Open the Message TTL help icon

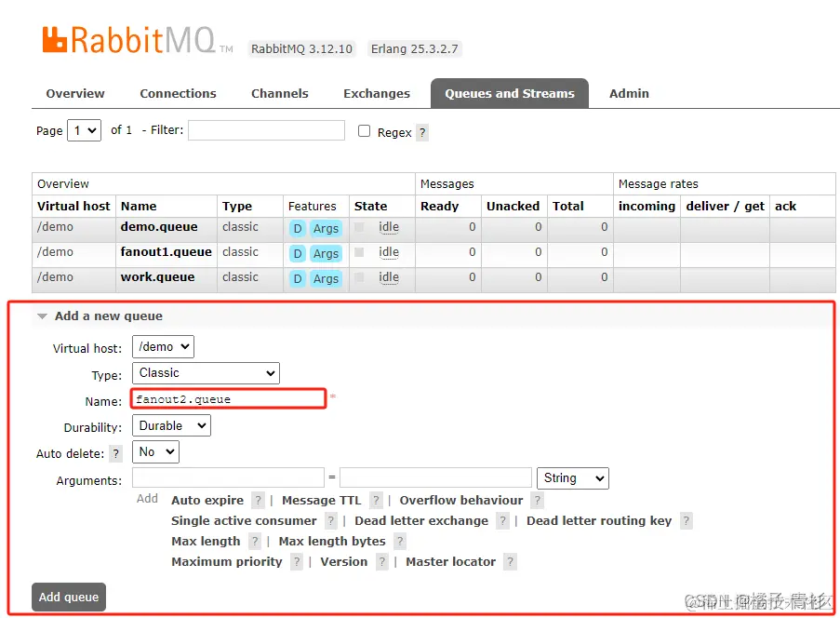tap(376, 500)
